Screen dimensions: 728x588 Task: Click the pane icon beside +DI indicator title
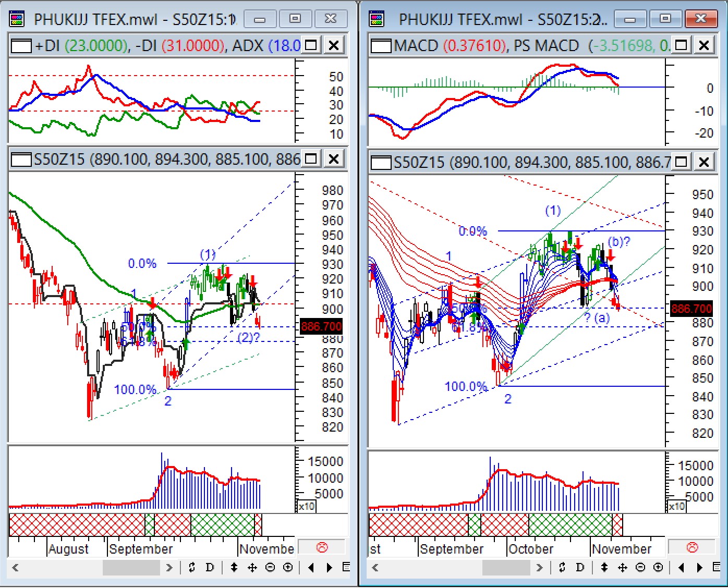[21, 46]
